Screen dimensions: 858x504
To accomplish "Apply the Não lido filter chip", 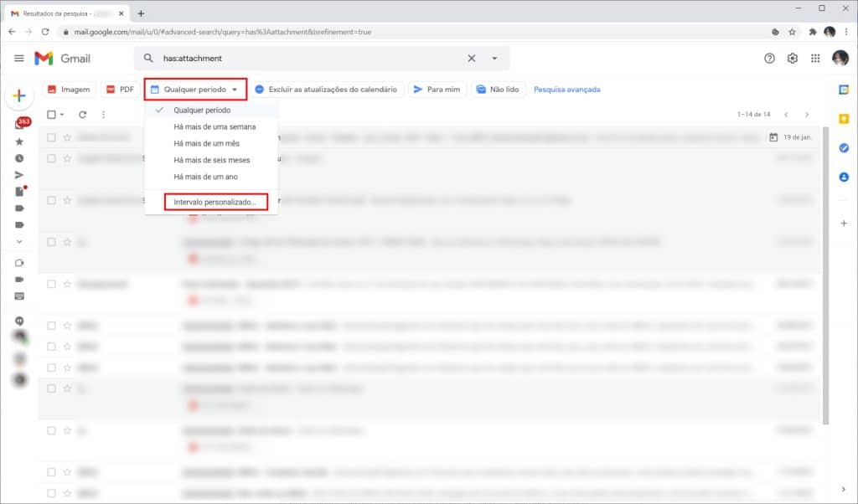I will click(x=498, y=89).
